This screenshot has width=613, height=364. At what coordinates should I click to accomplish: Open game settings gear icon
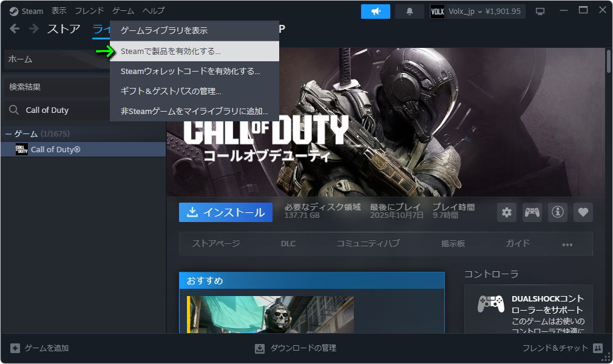click(507, 212)
